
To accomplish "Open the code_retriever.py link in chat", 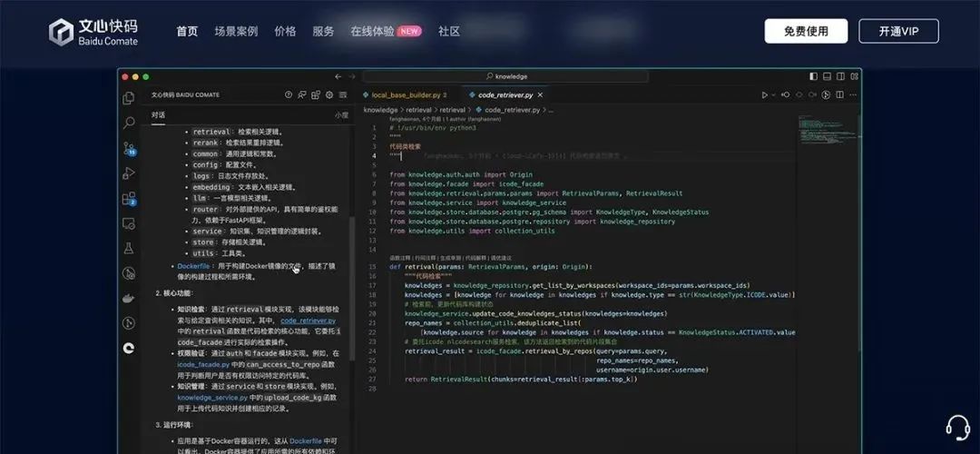I will point(309,321).
